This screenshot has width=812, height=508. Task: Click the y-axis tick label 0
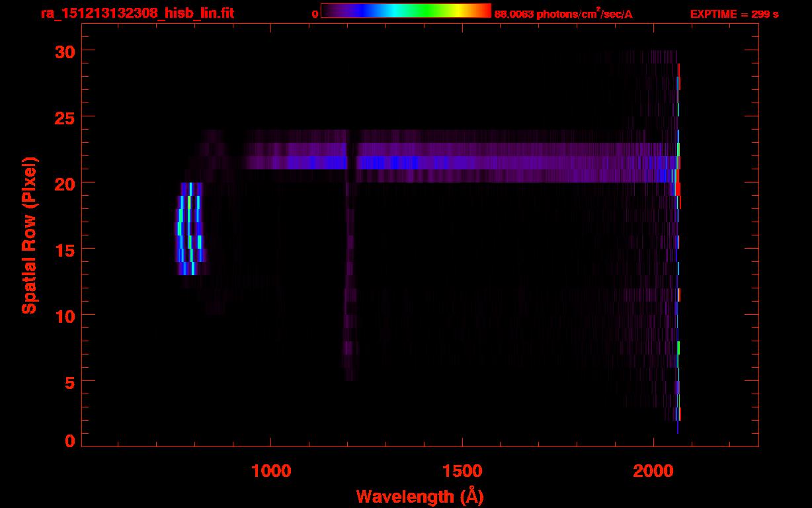coord(69,441)
